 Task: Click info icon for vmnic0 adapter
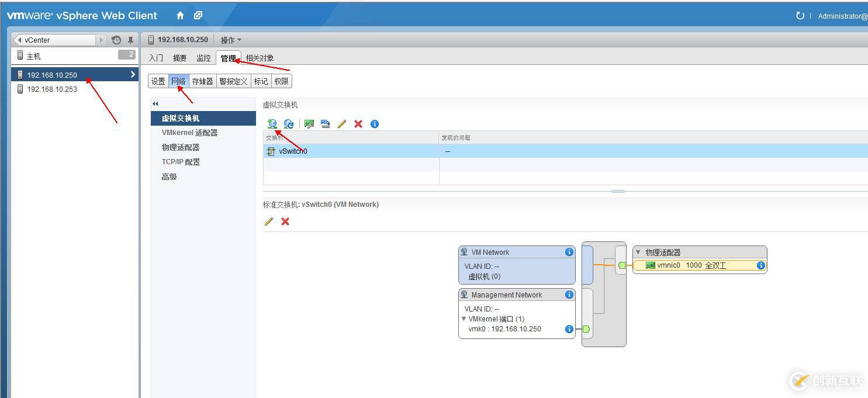click(760, 265)
